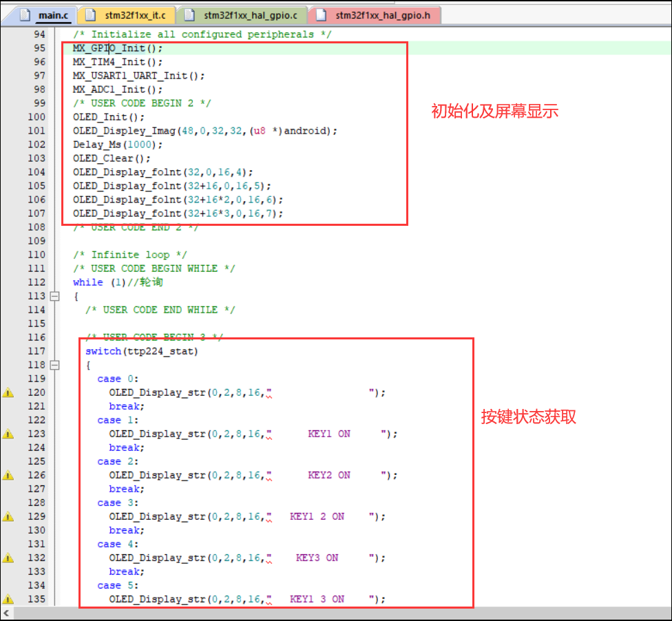Click the 'KEY1 3 ON' string
Image resolution: width=672 pixels, height=621 pixels.
click(317, 599)
